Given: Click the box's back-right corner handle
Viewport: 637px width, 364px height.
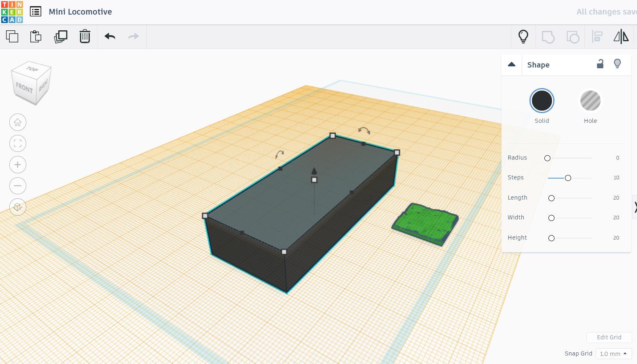Looking at the screenshot, I should click(x=397, y=152).
